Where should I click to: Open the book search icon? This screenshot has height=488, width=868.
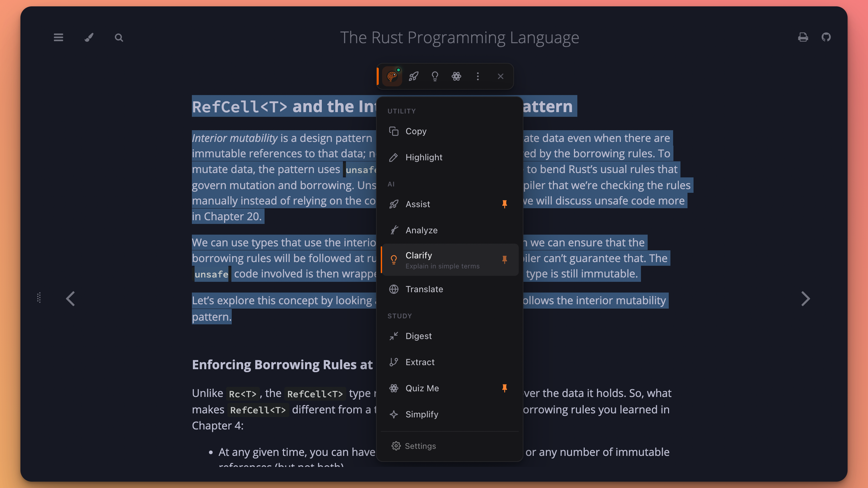119,37
